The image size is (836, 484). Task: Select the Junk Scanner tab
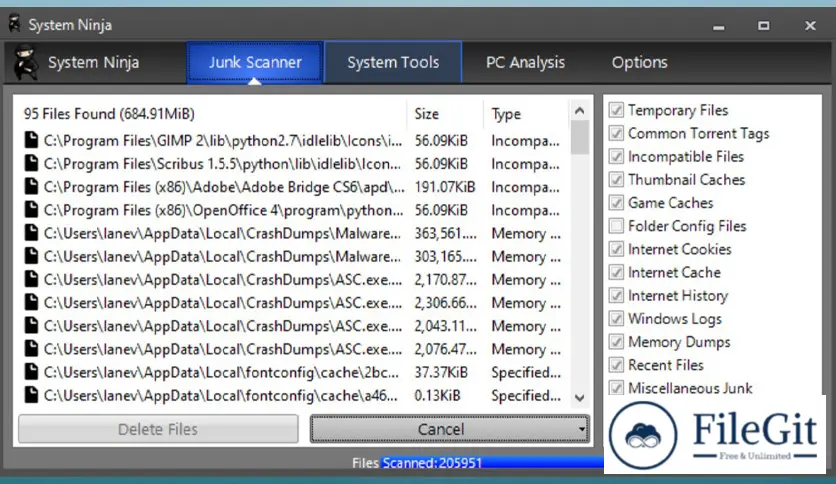(x=255, y=62)
